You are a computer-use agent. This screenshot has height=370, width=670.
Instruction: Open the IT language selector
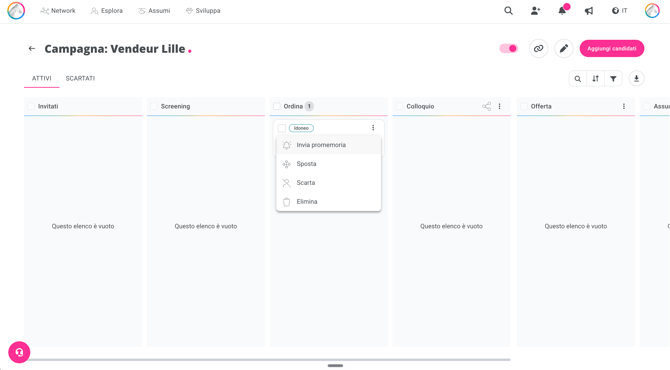(619, 11)
